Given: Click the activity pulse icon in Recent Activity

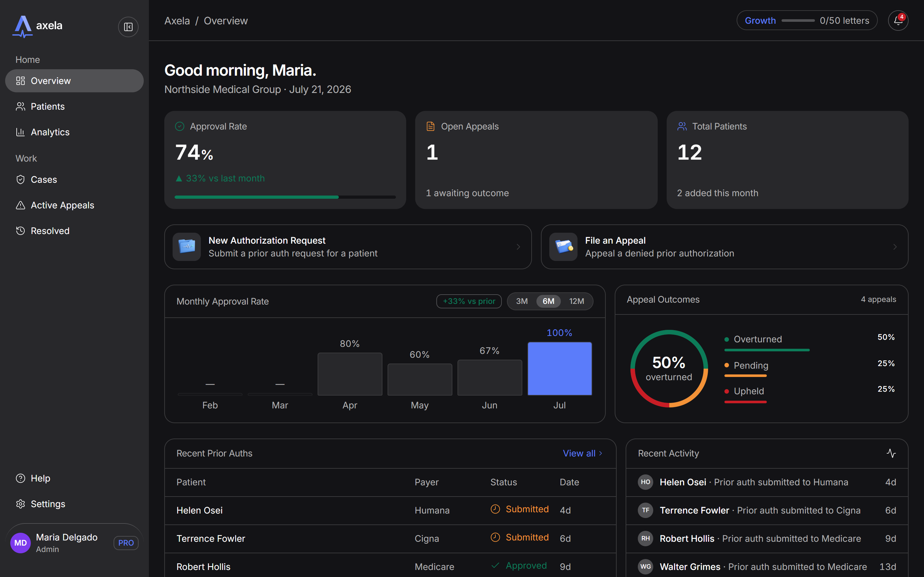Looking at the screenshot, I should pos(891,453).
